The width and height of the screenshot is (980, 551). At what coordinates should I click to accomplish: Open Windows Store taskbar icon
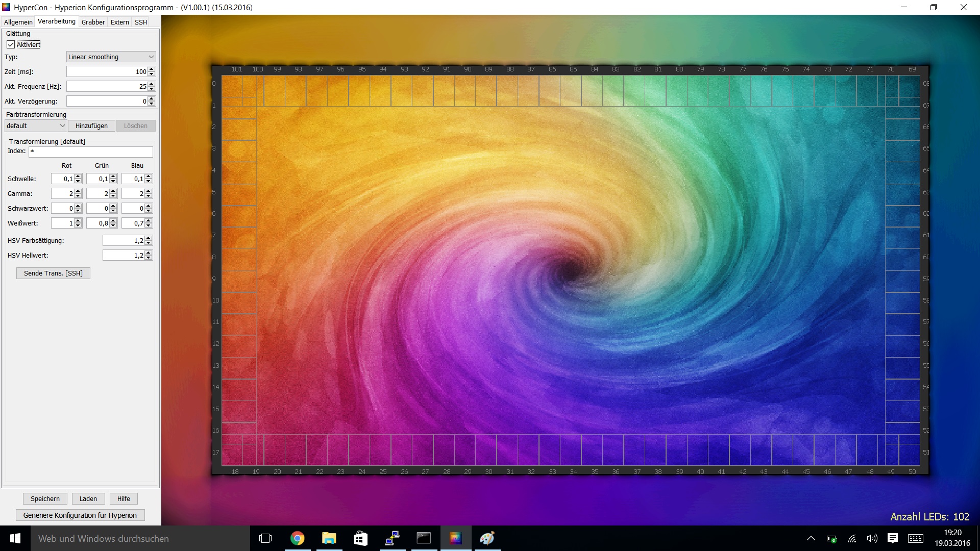pos(361,538)
